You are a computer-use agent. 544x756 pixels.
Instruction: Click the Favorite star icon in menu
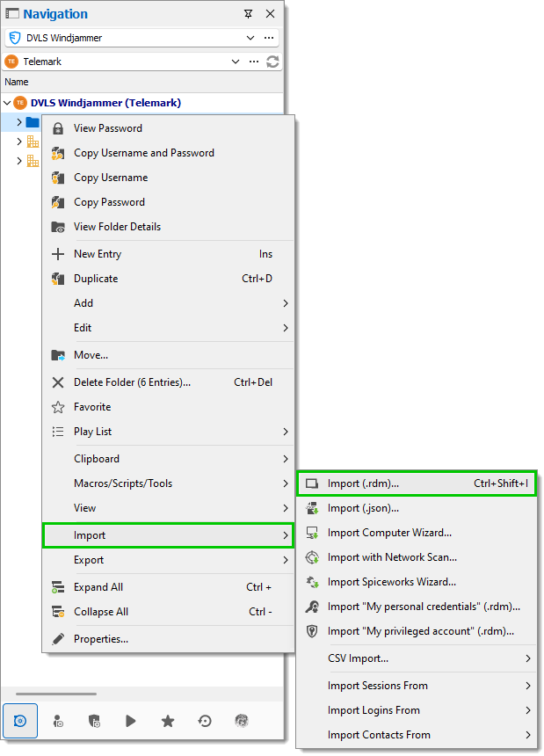[x=58, y=407]
